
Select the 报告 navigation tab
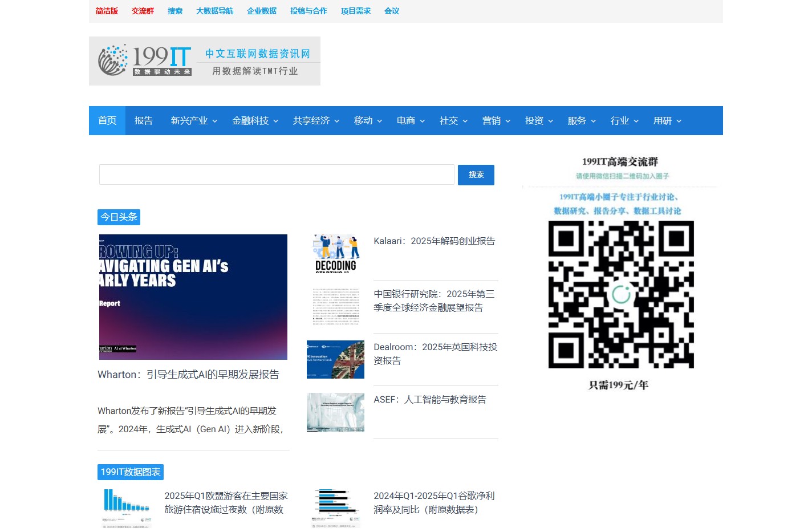tap(144, 120)
